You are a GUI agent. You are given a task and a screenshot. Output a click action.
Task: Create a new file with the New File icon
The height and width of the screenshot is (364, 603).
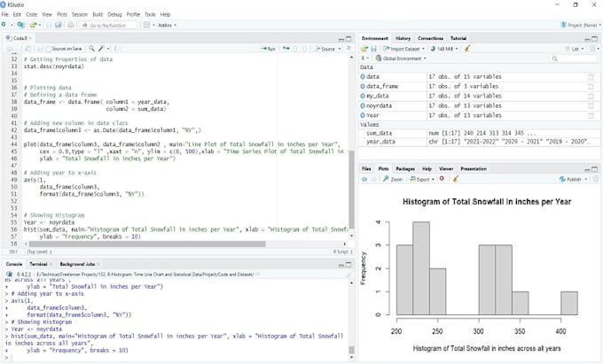(x=4, y=25)
